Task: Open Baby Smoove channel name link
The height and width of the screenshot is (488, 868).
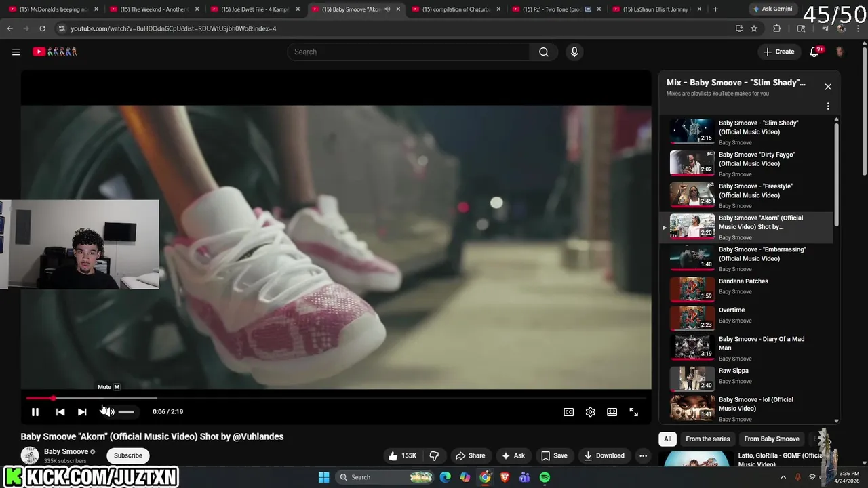Action: tap(66, 451)
